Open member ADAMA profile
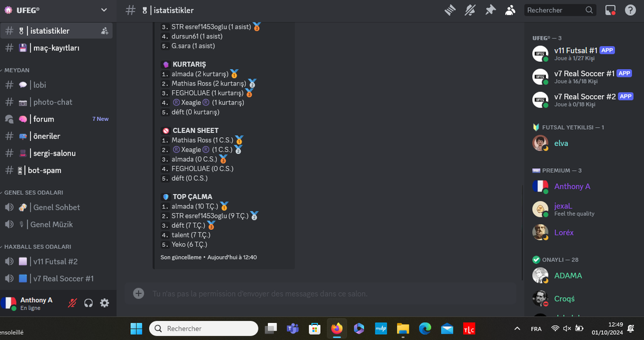The image size is (644, 340). (582, 276)
